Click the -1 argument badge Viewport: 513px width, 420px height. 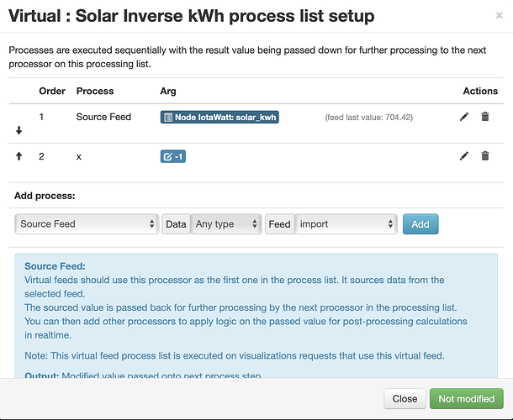pos(173,156)
